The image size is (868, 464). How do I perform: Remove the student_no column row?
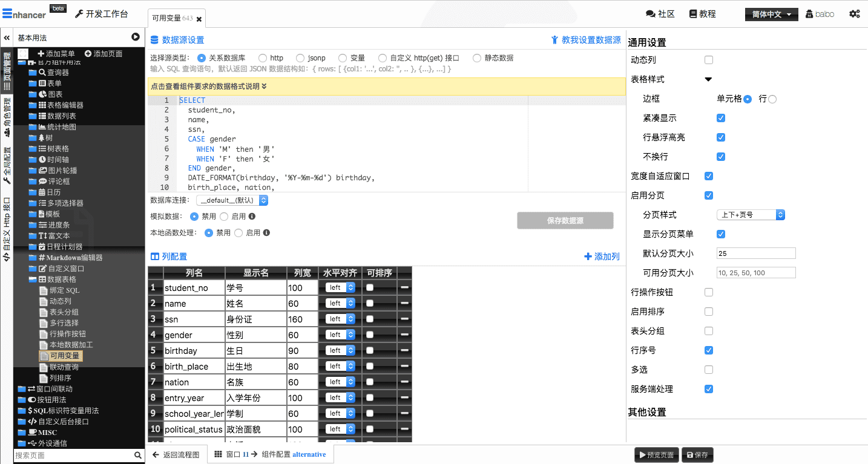pos(404,288)
